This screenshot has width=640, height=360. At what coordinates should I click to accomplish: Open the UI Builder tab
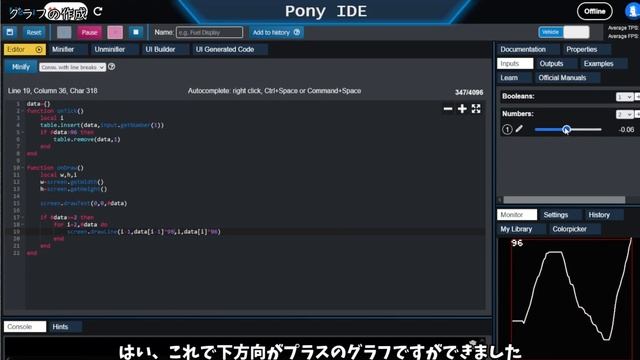pyautogui.click(x=165, y=49)
